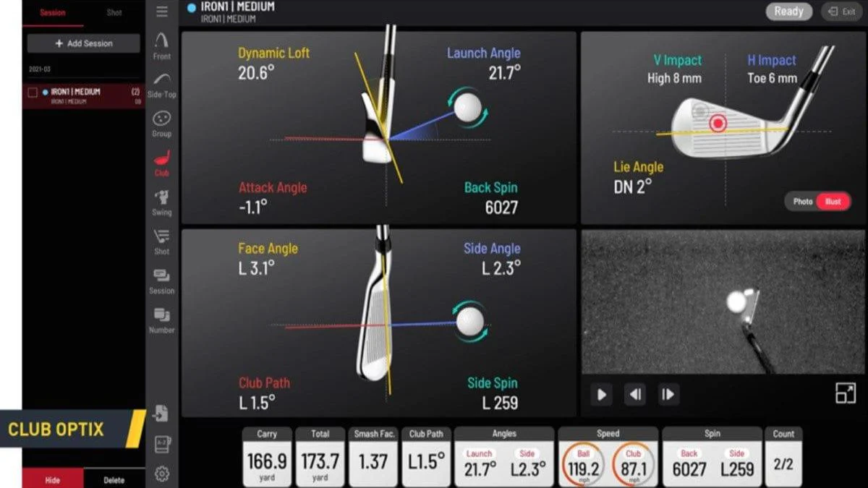Click the Ball speed 119.2 gauge
Image resolution: width=868 pixels, height=488 pixels.
(x=584, y=463)
